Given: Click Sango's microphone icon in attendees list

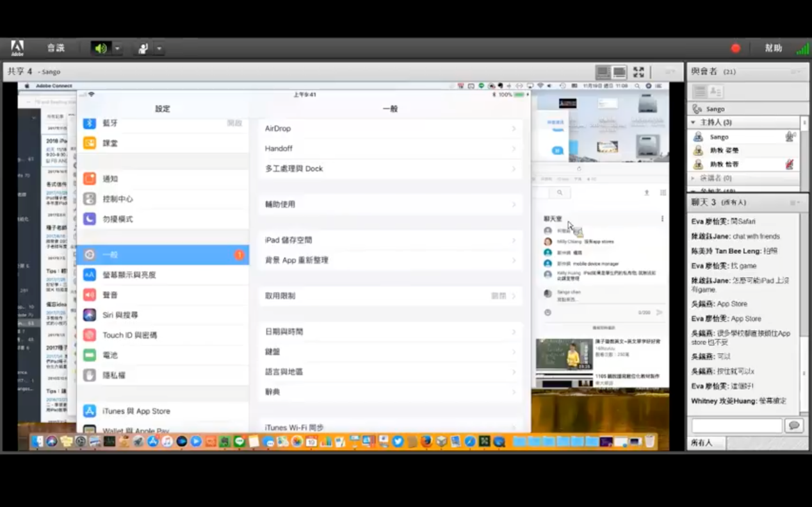Looking at the screenshot, I should click(x=790, y=137).
